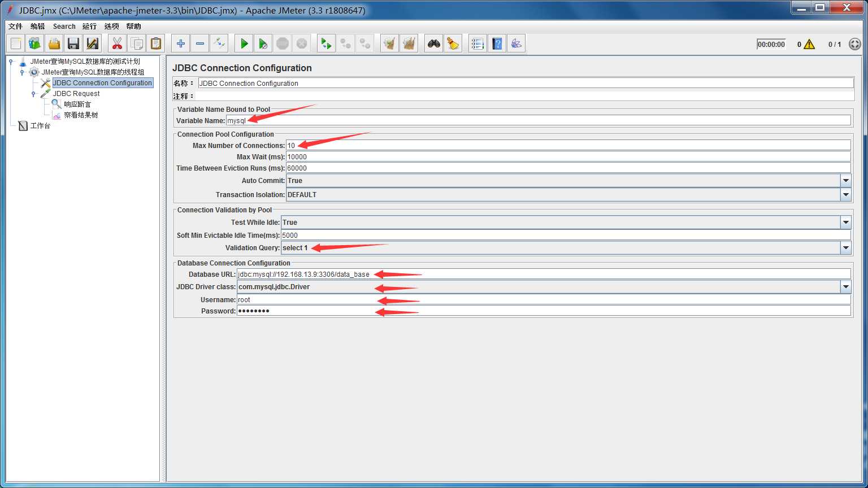The width and height of the screenshot is (868, 488).
Task: Click the Variable Name field containing mysql
Action: [x=538, y=120]
